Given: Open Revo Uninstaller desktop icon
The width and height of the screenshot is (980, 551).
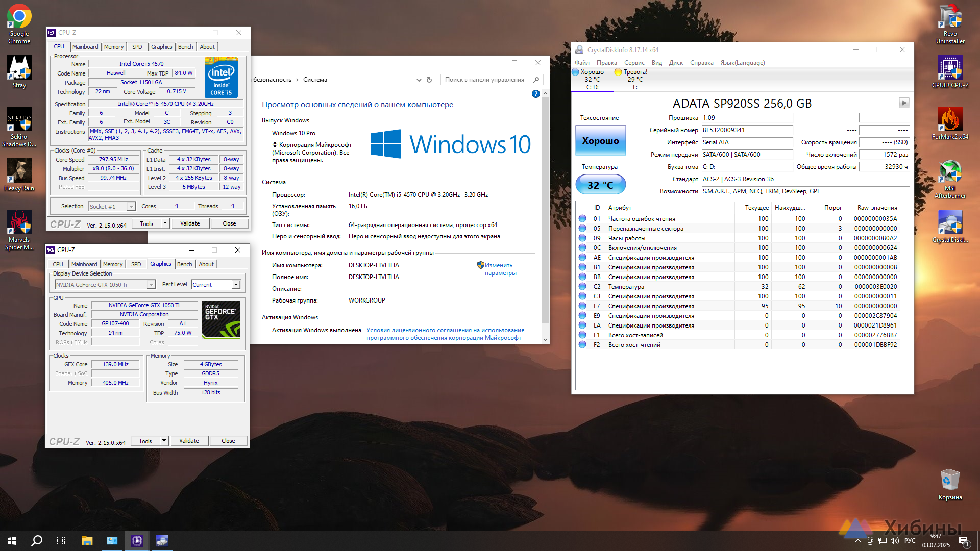Looking at the screenshot, I should [950, 24].
